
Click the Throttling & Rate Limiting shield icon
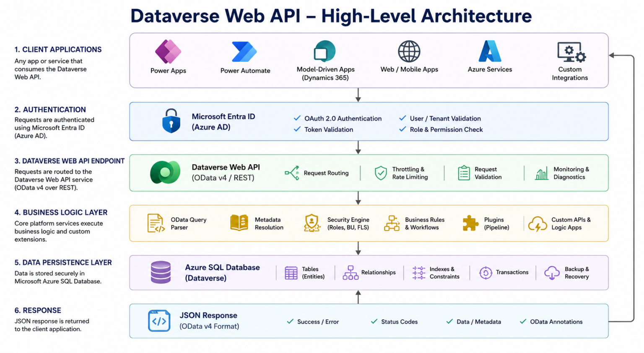[x=381, y=173]
